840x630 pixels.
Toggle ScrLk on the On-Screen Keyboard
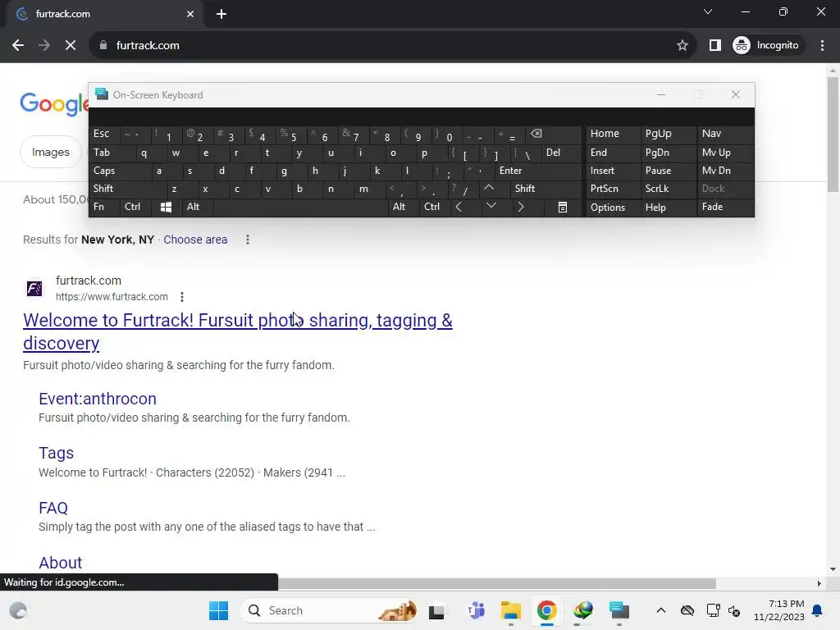pyautogui.click(x=668, y=189)
